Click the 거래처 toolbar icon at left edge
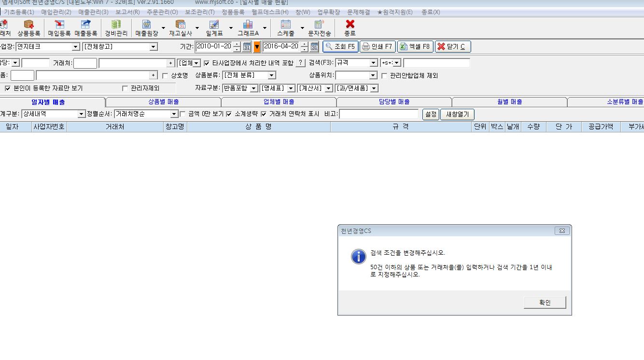This screenshot has height=360, width=644. tap(4, 28)
